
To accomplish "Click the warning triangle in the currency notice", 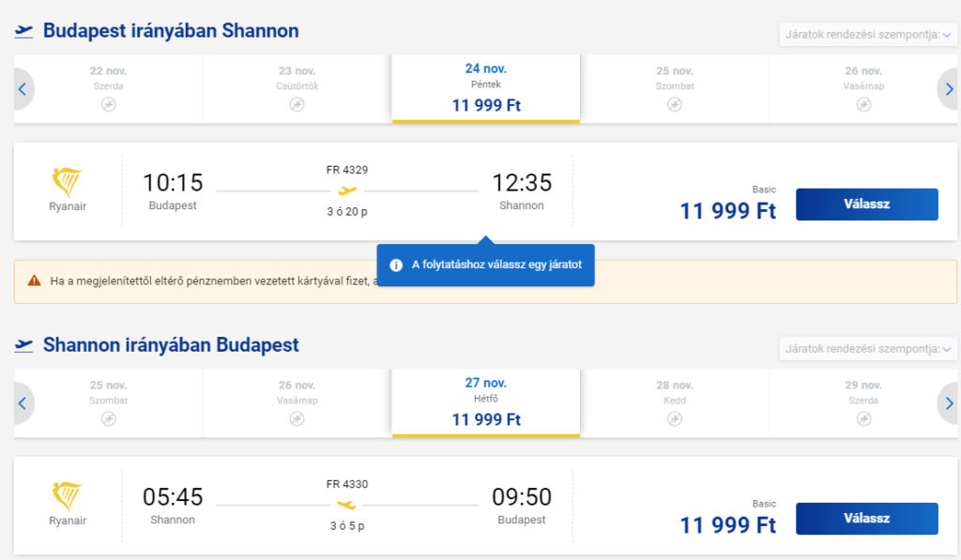I will [x=35, y=280].
